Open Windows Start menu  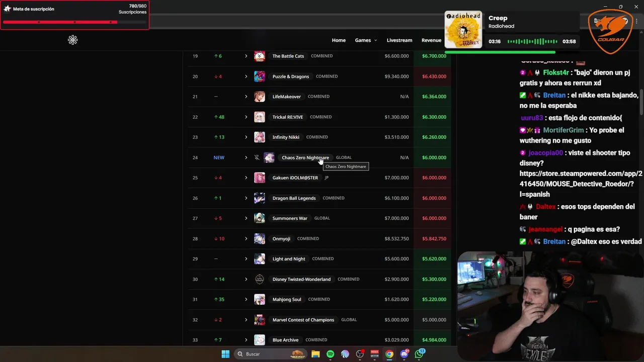pyautogui.click(x=225, y=354)
